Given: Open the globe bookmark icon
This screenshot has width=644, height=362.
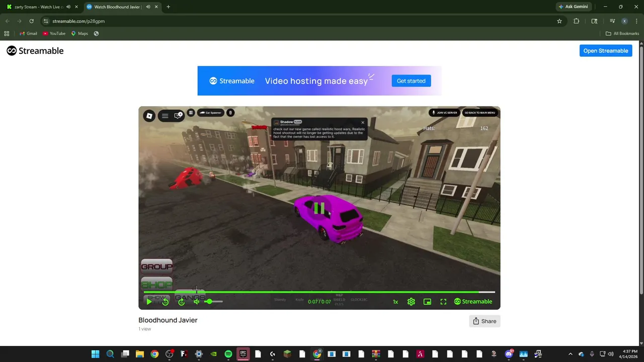Looking at the screenshot, I should tap(96, 34).
